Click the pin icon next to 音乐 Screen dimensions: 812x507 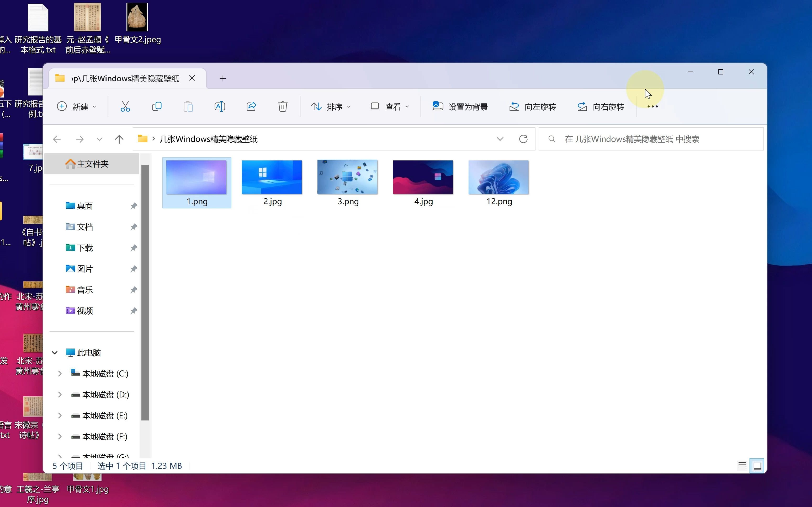click(134, 290)
